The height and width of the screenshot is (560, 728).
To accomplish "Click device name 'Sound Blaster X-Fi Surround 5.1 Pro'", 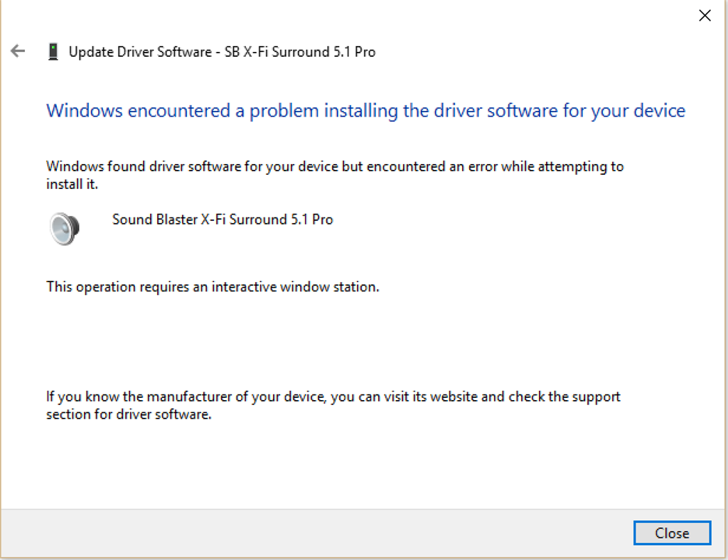I will [223, 220].
